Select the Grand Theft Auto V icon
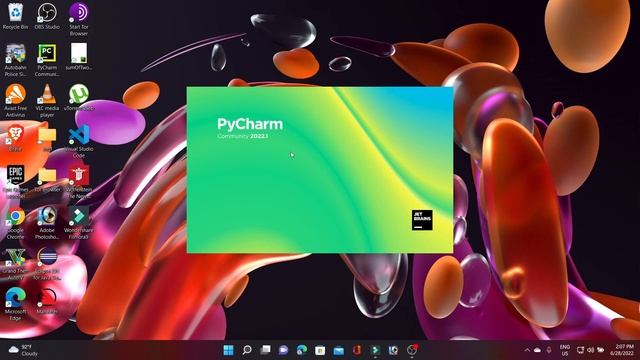 click(x=15, y=264)
